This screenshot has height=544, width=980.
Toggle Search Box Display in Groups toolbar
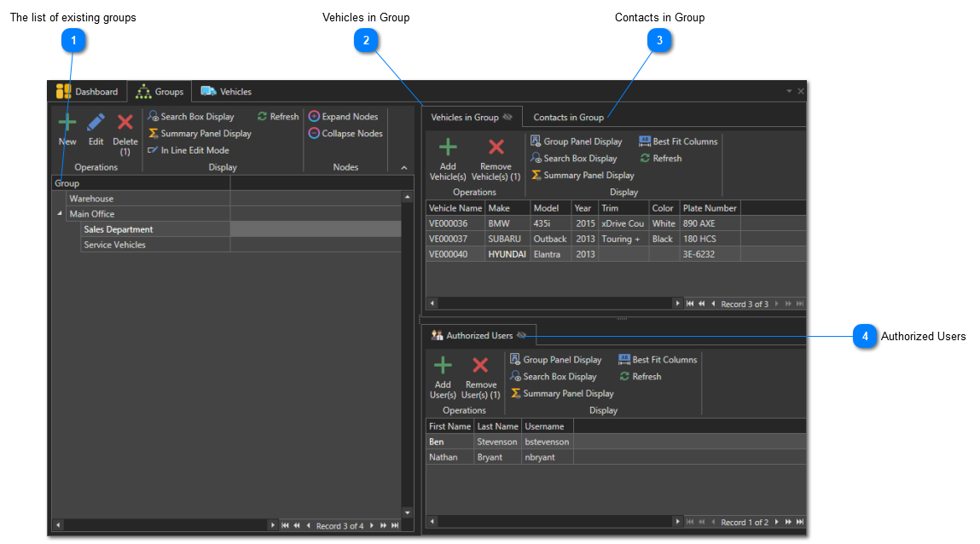click(x=190, y=117)
